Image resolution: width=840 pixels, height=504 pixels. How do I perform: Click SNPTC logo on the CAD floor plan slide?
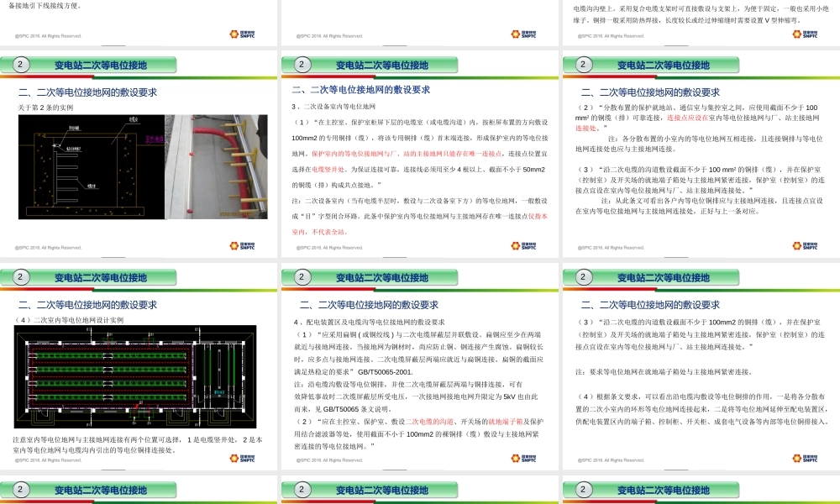(242, 459)
